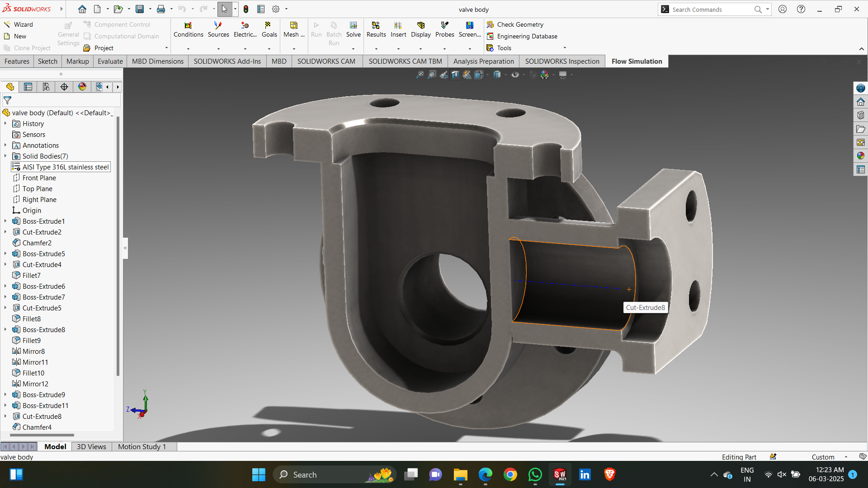Click the Conditions tool icon
This screenshot has height=488, width=868.
[x=188, y=25]
